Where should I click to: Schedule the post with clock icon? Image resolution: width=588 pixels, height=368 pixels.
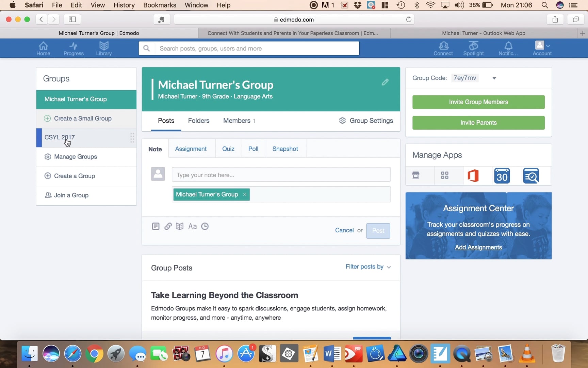tap(205, 226)
